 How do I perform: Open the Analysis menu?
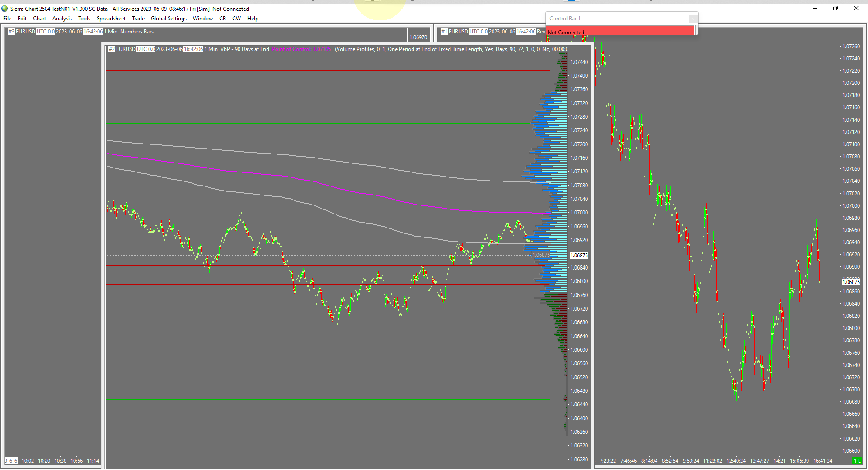(x=62, y=19)
